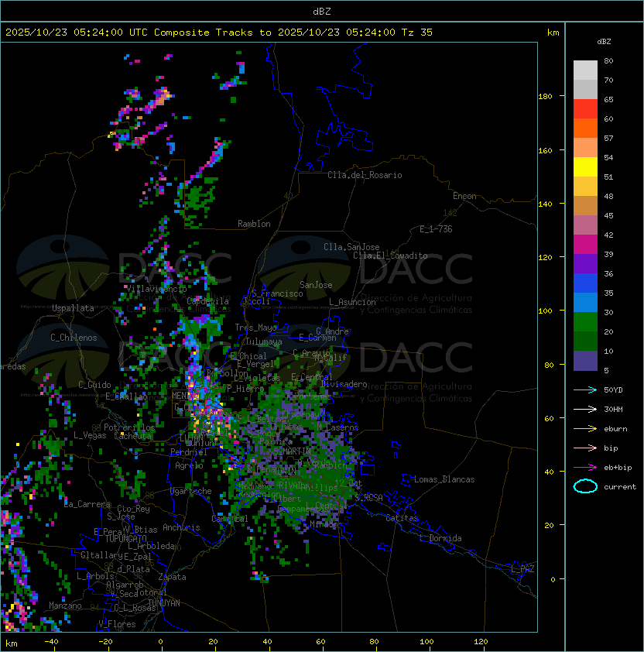Screen dimensions: 644x652
Task: Click the 'Potrerillos' map label
Action: pos(129,427)
